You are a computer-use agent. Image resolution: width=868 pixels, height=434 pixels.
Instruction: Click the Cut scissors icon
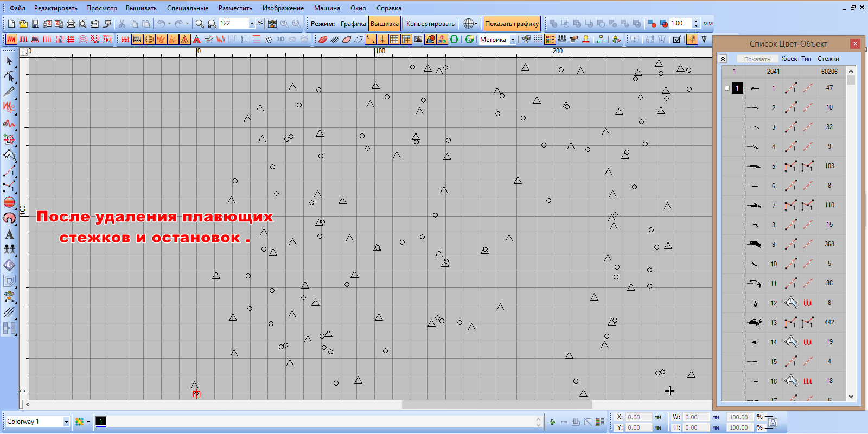tap(122, 23)
